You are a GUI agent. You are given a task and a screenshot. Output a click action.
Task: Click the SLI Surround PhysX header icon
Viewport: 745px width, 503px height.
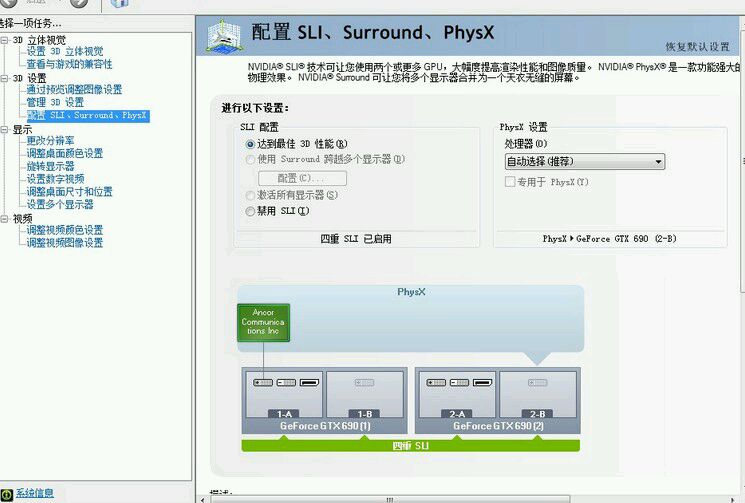tap(224, 36)
